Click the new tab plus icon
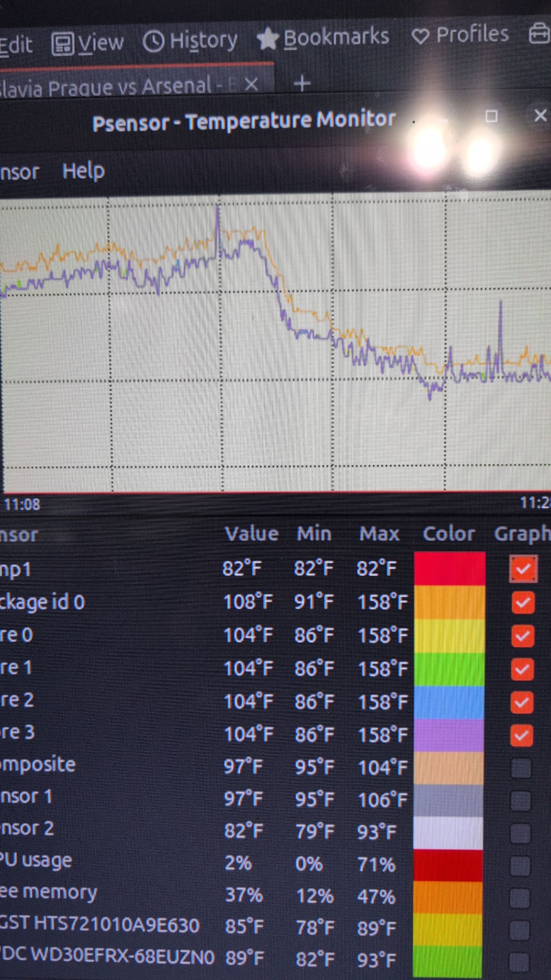 click(x=302, y=84)
